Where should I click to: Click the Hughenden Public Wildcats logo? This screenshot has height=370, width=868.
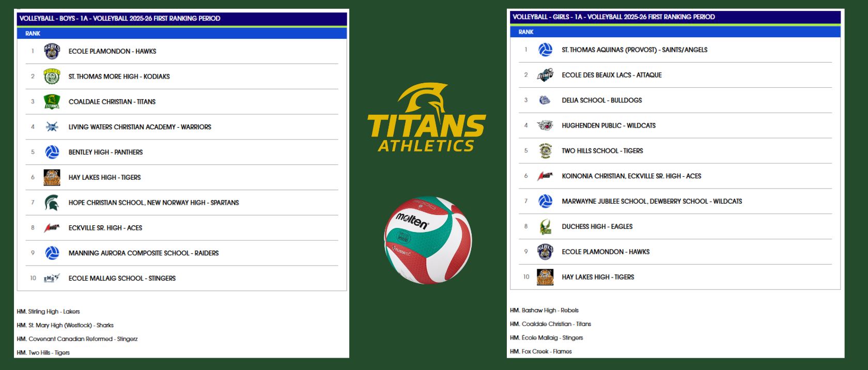point(545,126)
